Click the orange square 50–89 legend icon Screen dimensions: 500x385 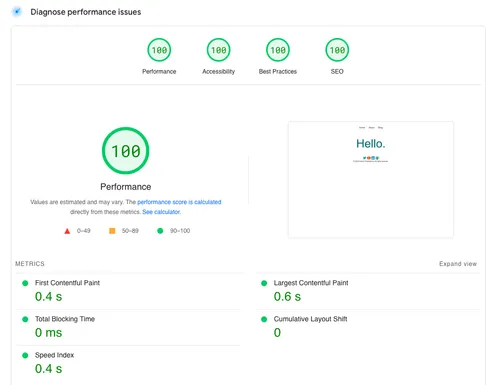point(112,231)
